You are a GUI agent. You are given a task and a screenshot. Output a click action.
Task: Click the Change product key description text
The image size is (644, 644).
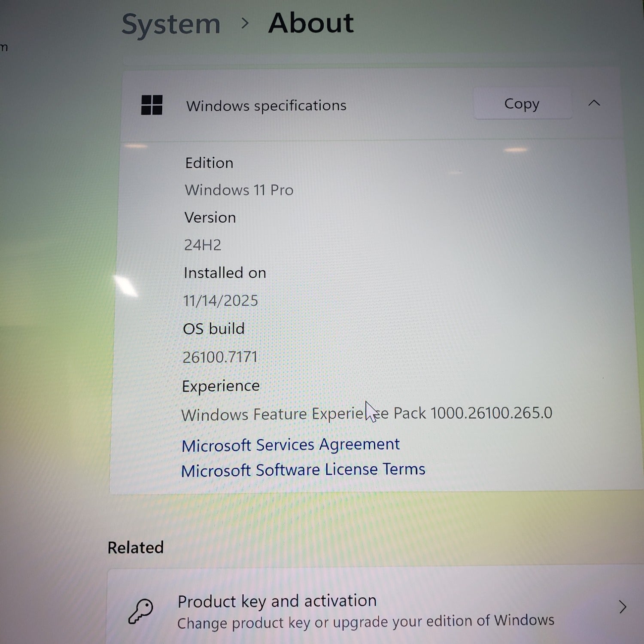[366, 622]
